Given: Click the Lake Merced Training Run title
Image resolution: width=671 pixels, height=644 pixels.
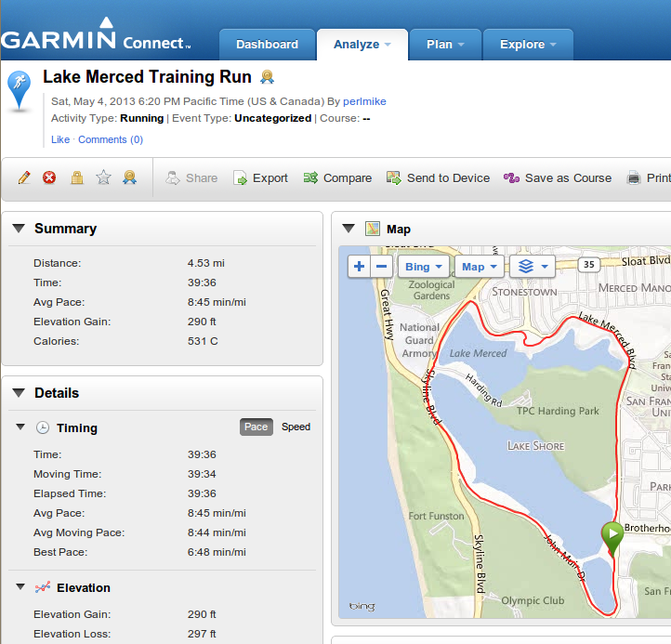Looking at the screenshot, I should coord(147,77).
